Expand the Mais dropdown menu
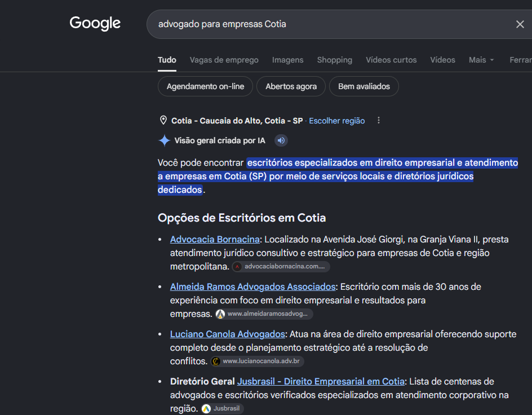Viewport: 532px width, 415px height. 481,60
